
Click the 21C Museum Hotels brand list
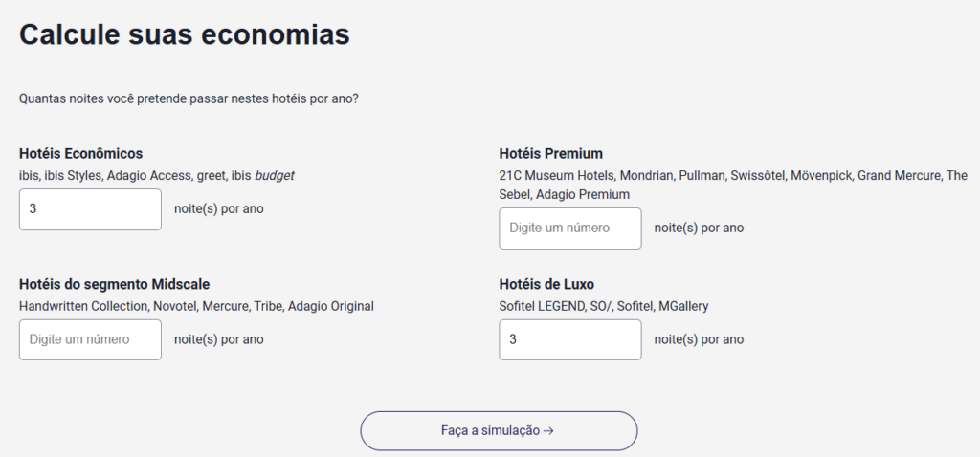pos(733,176)
